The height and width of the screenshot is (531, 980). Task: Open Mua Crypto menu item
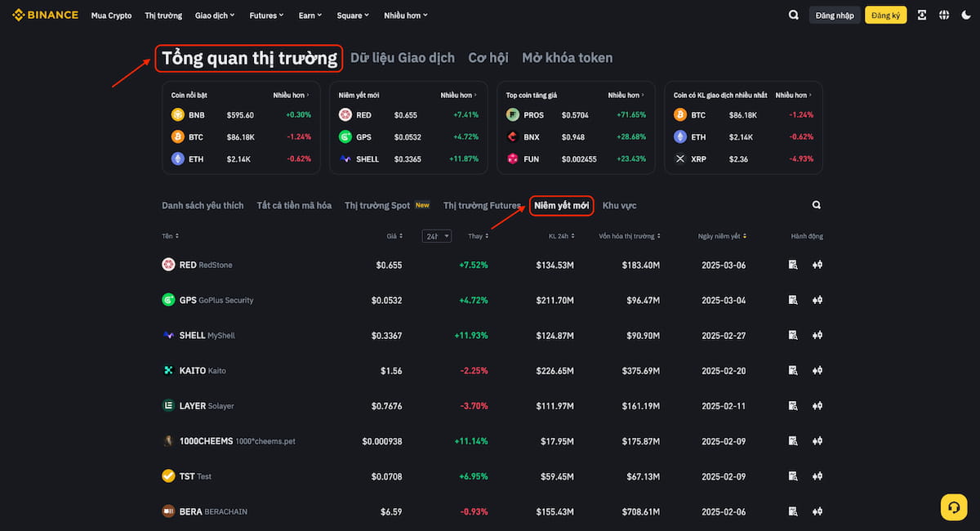(111, 16)
